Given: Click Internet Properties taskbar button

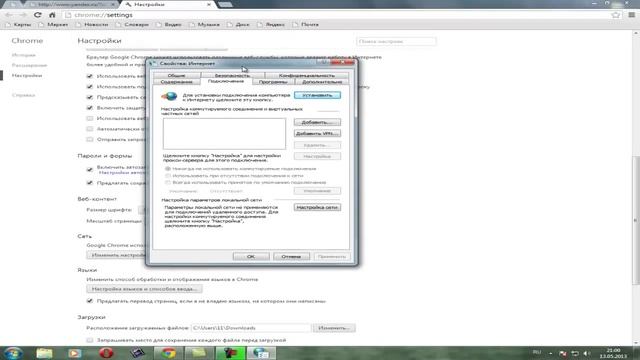Looking at the screenshot, I should point(261,353).
